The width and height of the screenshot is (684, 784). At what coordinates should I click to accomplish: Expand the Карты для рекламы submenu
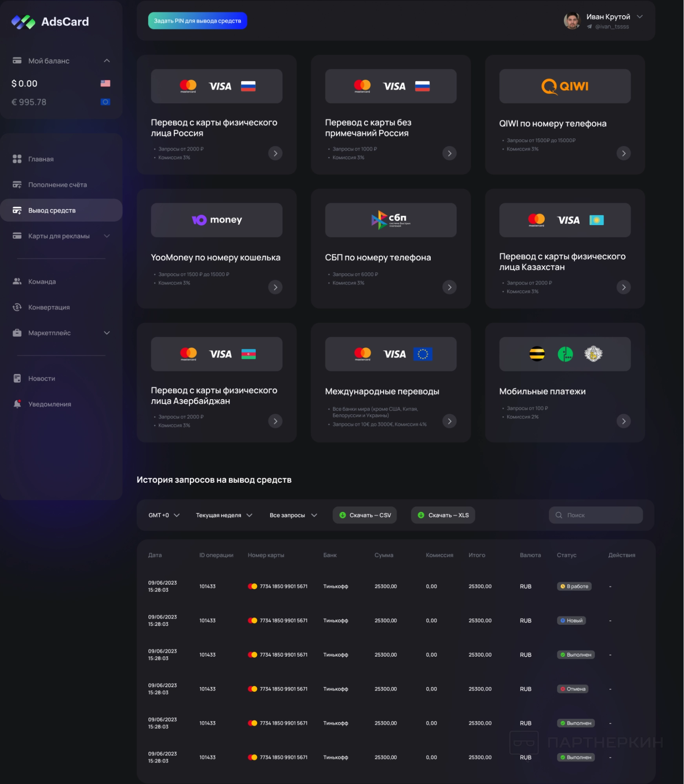(107, 236)
